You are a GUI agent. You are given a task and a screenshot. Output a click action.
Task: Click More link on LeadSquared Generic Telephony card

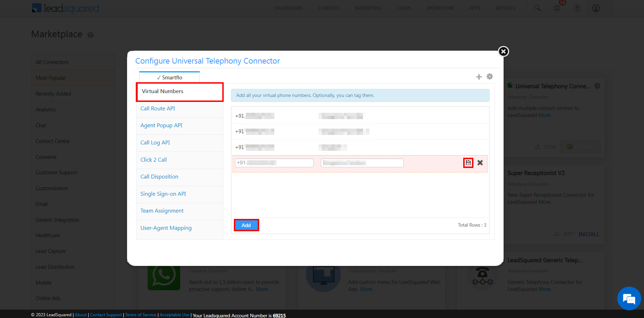pos(544,289)
